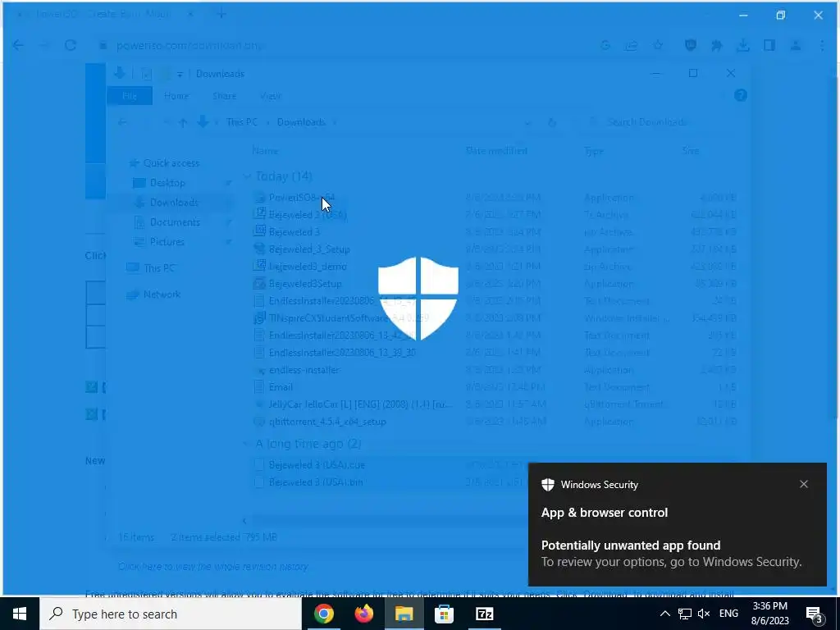This screenshot has height=630, width=840.
Task: Uncheck the Bejeweled 3 (USA).cue checkbox
Action: (x=259, y=465)
